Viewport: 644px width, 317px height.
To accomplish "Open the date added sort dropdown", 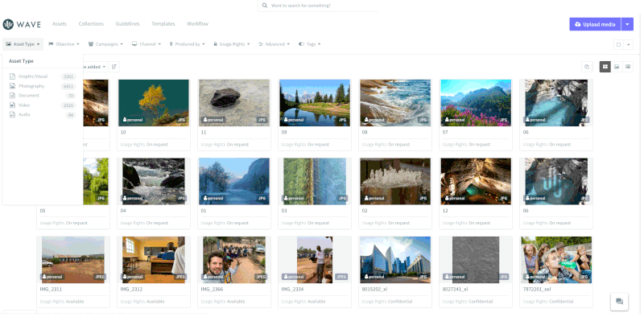I will pyautogui.click(x=94, y=67).
